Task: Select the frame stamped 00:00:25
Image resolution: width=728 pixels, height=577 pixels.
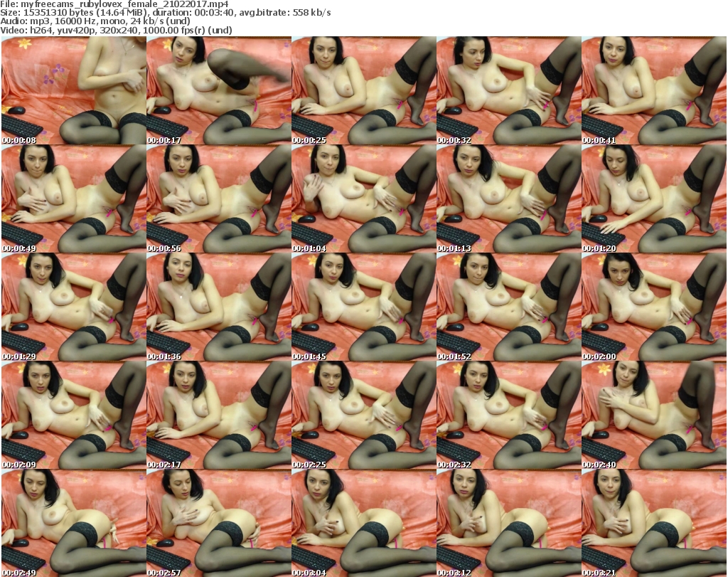Action: point(363,90)
